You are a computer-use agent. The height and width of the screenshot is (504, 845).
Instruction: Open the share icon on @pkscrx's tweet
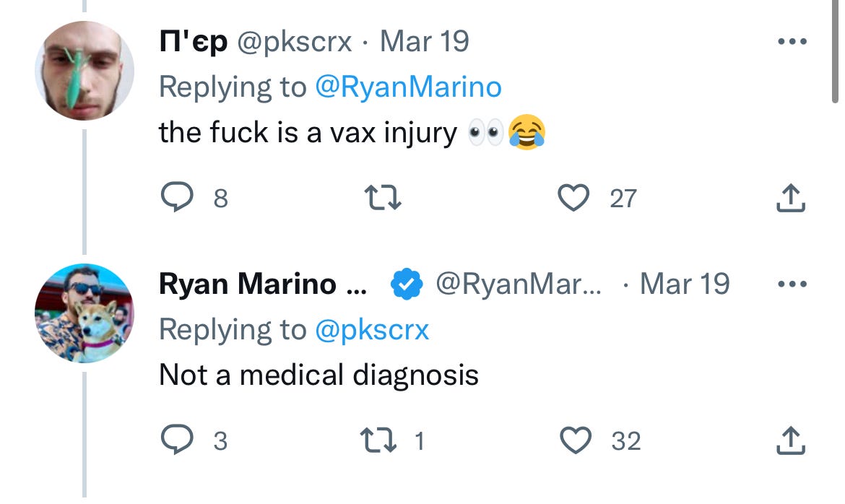[790, 196]
